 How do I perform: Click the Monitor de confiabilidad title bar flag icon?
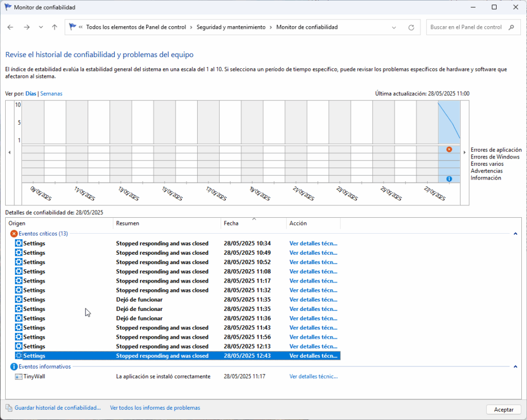8,7
